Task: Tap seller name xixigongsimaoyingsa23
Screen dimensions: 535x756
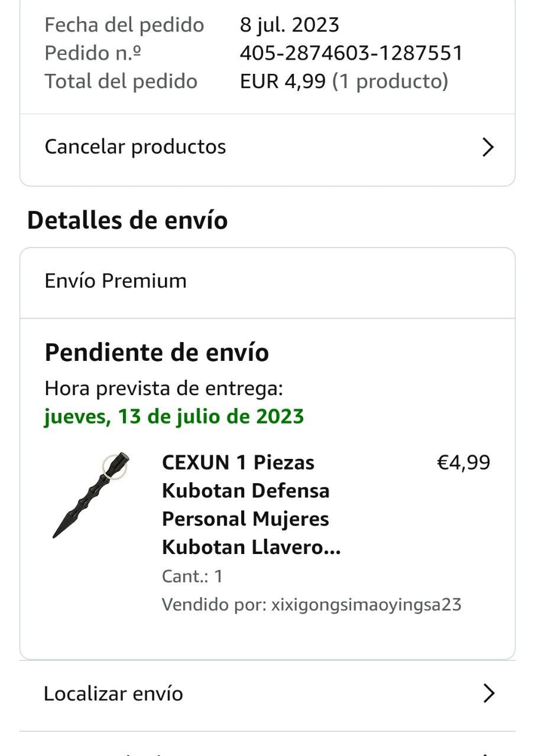Action: [x=365, y=605]
